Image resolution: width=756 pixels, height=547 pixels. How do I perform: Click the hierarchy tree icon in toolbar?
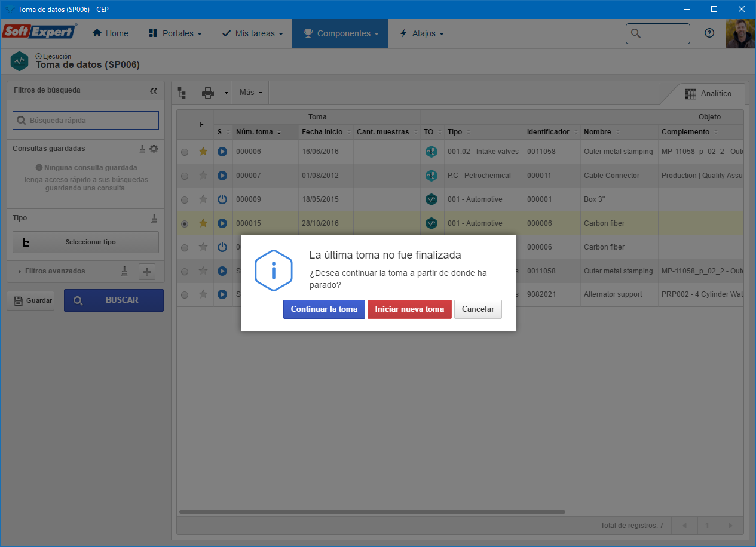[x=182, y=93]
